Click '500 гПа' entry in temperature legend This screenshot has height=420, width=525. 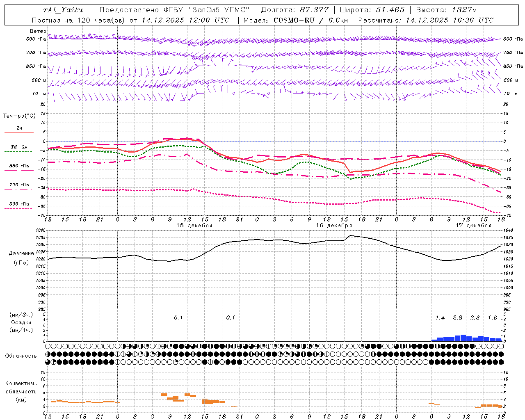pyautogui.click(x=19, y=204)
